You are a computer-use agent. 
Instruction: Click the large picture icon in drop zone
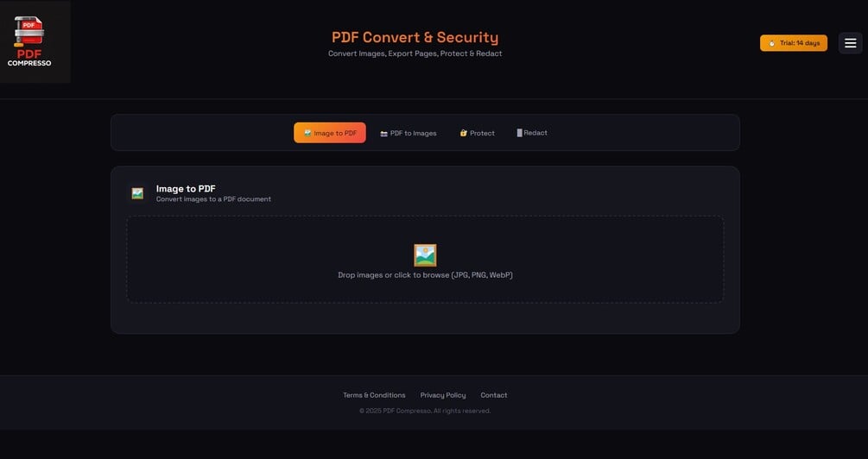(425, 255)
